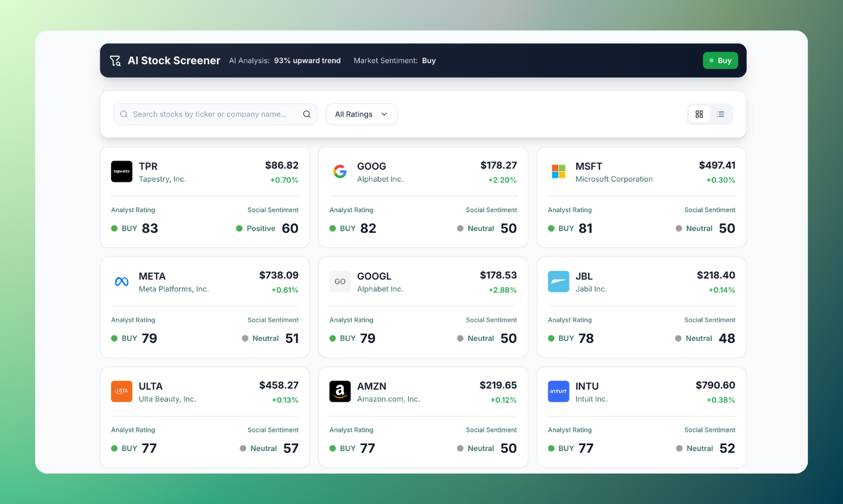Click the $458.27 ULTA price

[279, 385]
